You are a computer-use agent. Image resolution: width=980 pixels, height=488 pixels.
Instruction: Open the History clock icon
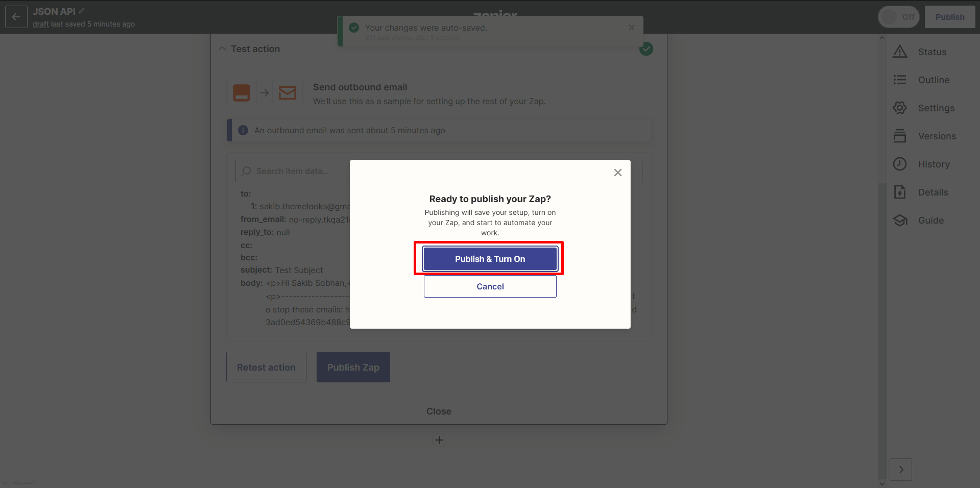click(900, 164)
